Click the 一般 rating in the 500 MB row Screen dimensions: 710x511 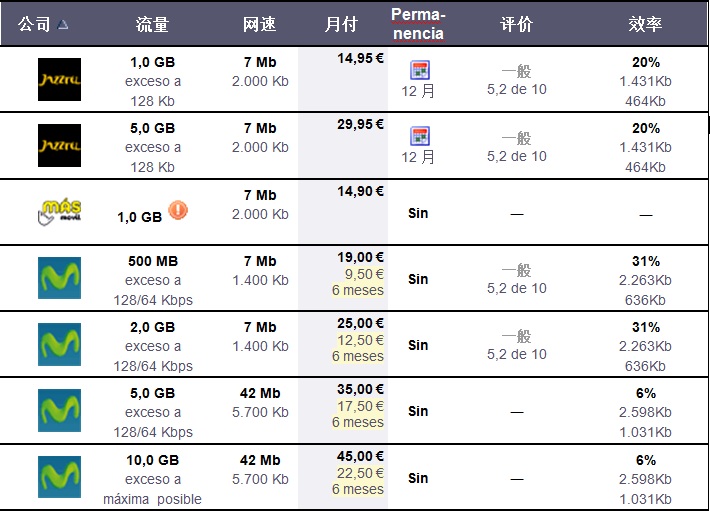(517, 270)
